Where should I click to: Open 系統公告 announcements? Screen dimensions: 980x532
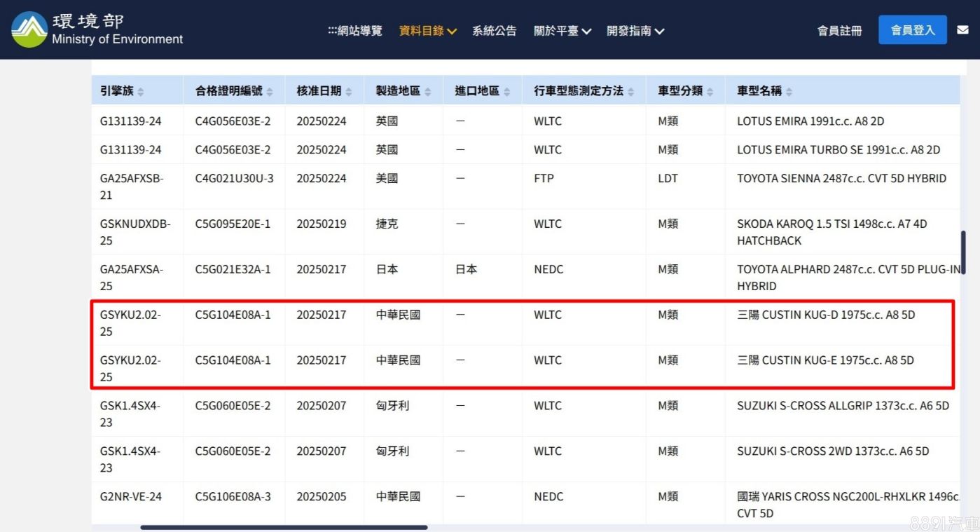pyautogui.click(x=494, y=31)
